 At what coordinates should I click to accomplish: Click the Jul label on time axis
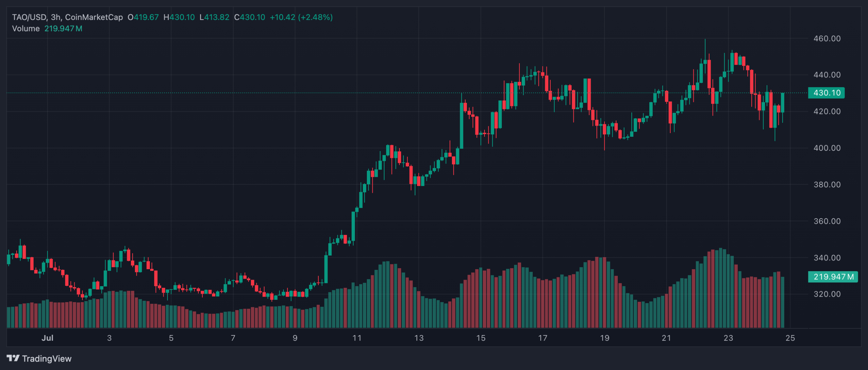pos(47,338)
